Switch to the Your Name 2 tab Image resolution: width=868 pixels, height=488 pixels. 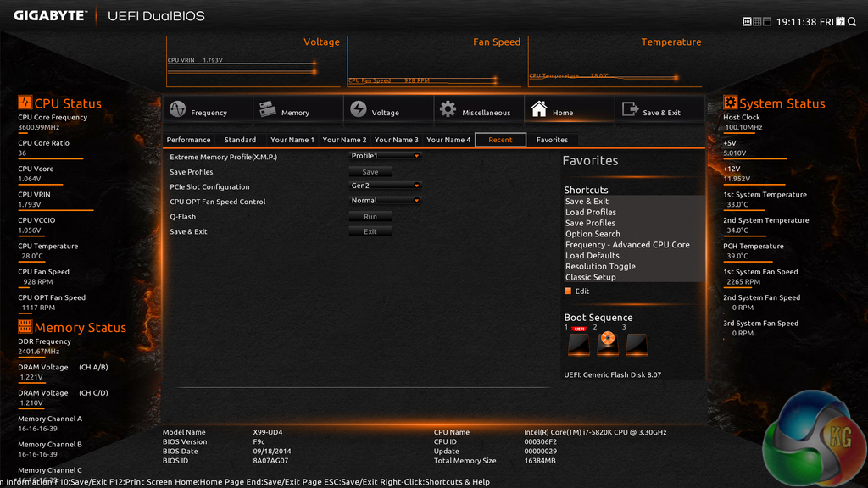pyautogui.click(x=344, y=140)
